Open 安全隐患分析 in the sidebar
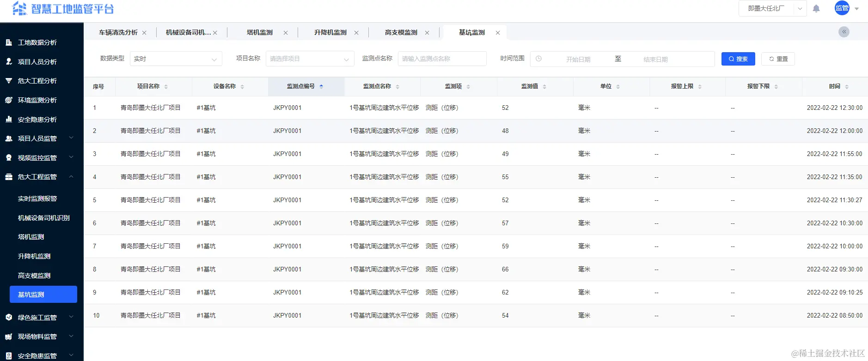868x361 pixels. 37,120
